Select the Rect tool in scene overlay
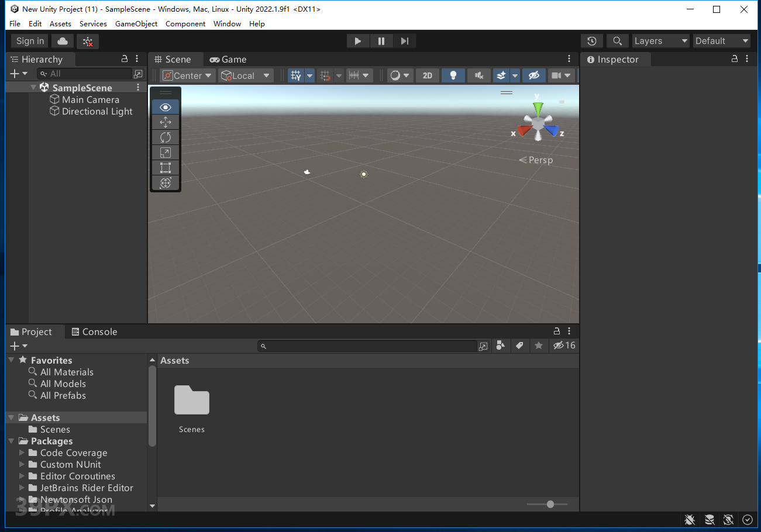761x532 pixels. [166, 168]
